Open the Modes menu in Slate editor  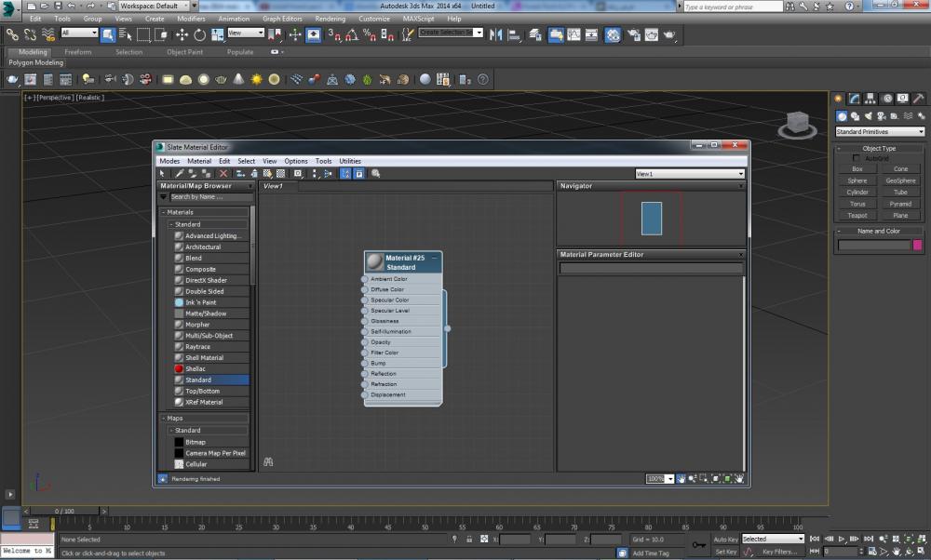pyautogui.click(x=169, y=161)
